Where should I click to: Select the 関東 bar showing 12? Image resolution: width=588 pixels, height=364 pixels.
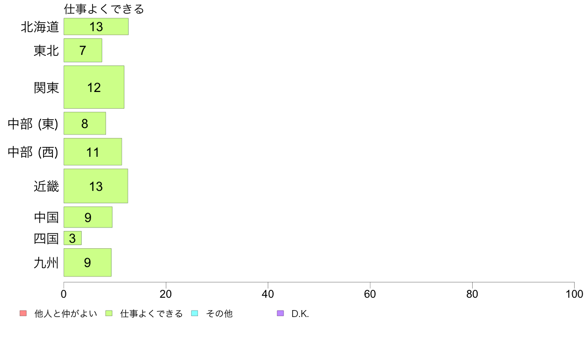pos(94,88)
